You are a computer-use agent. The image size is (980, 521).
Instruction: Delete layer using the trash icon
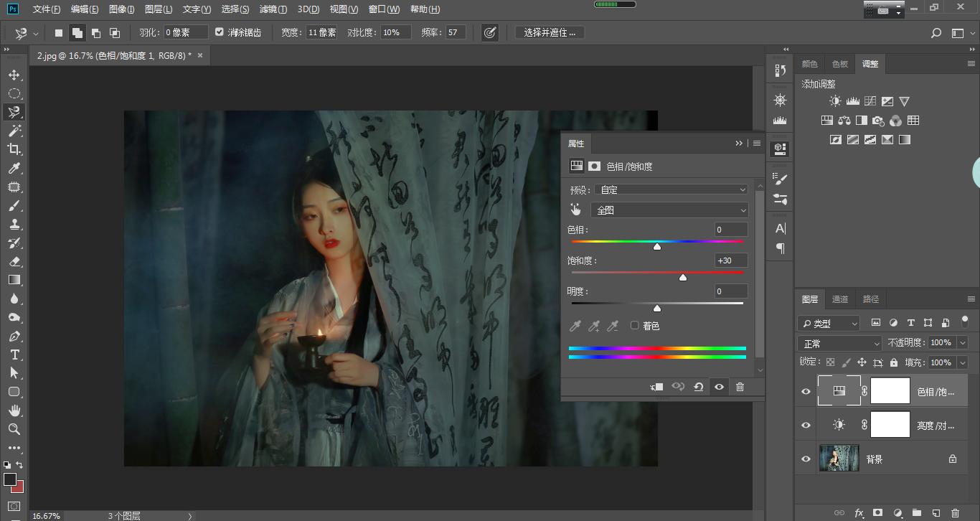click(x=956, y=512)
